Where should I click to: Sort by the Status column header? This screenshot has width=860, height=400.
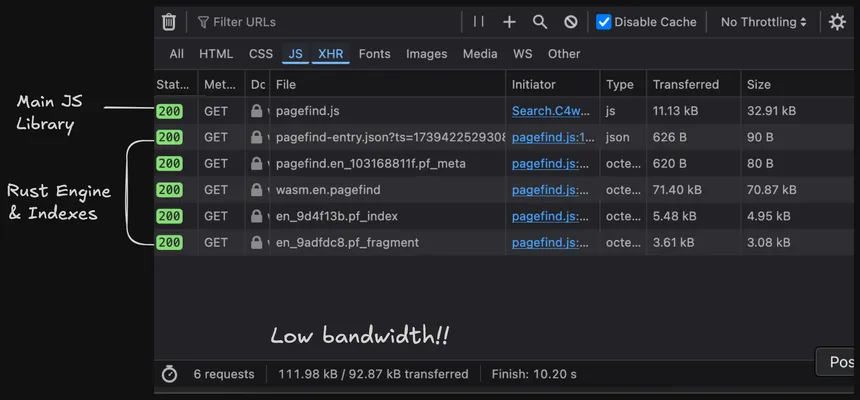[x=176, y=84]
